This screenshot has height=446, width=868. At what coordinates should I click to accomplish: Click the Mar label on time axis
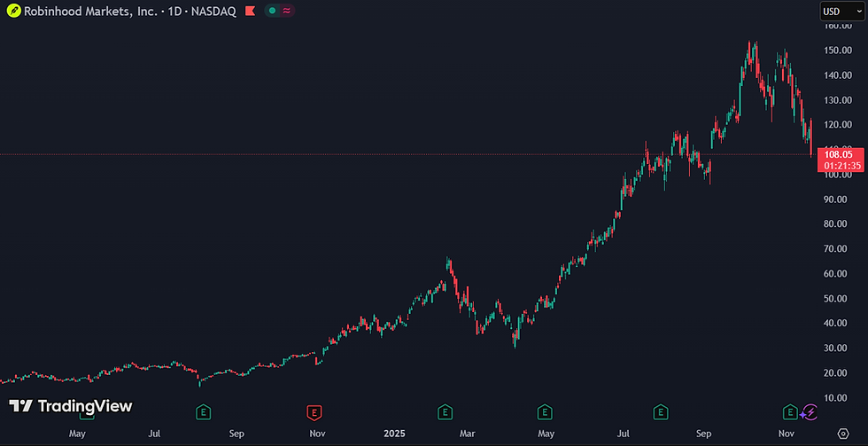(468, 434)
